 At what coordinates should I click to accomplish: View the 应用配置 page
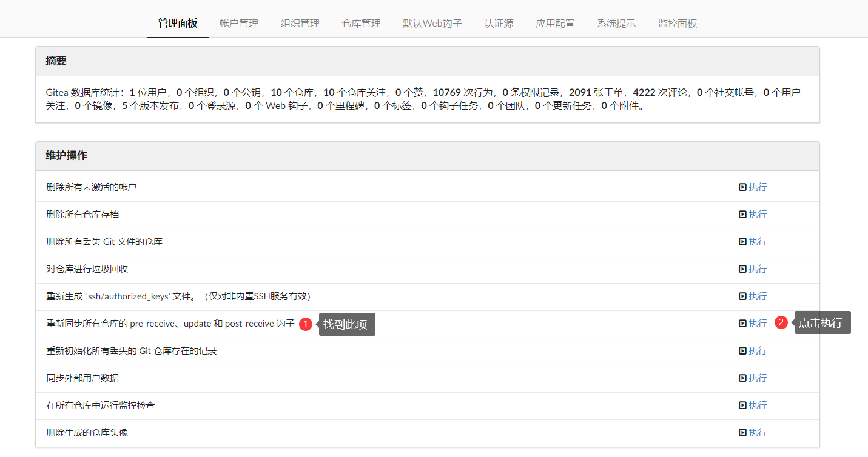point(554,23)
